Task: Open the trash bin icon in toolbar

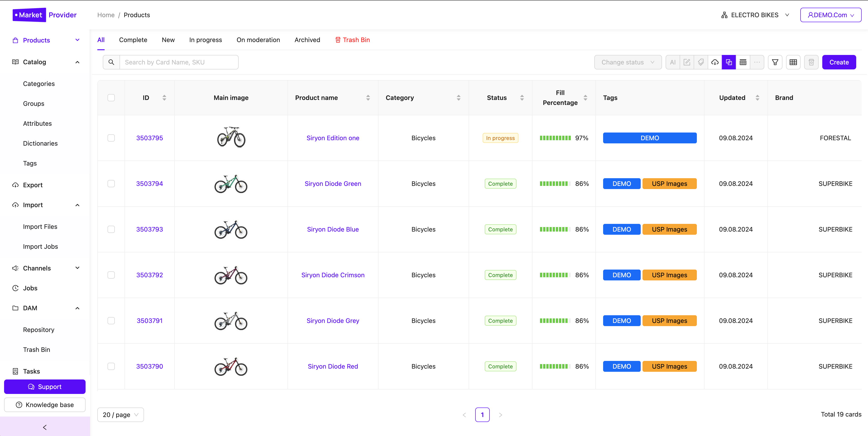Action: pyautogui.click(x=811, y=62)
